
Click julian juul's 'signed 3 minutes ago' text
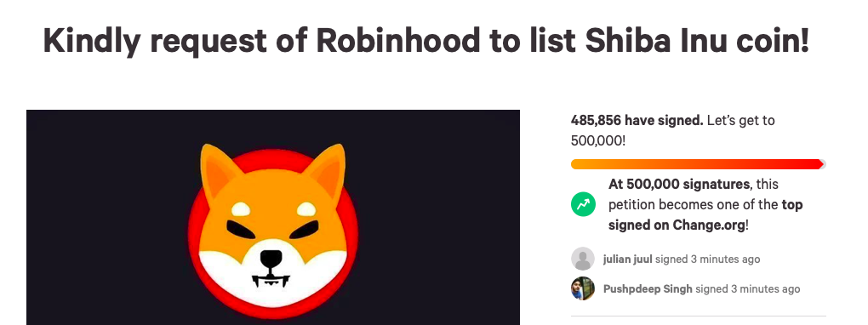click(x=707, y=259)
